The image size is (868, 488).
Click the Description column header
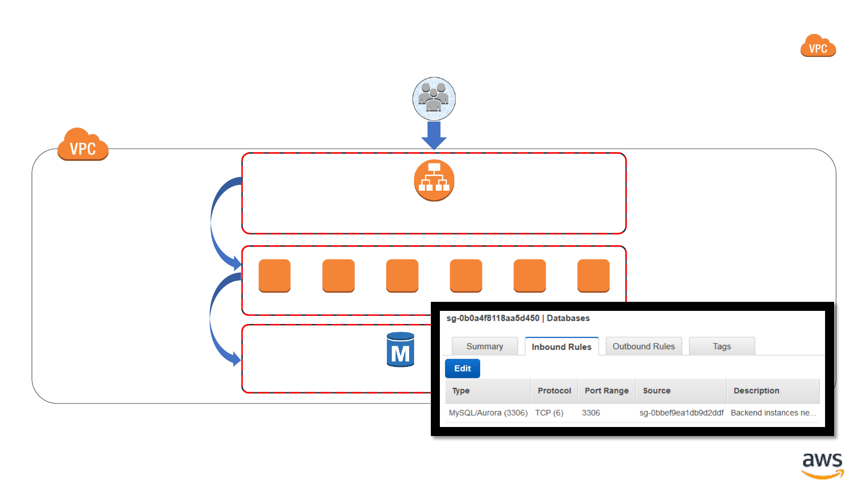point(773,391)
